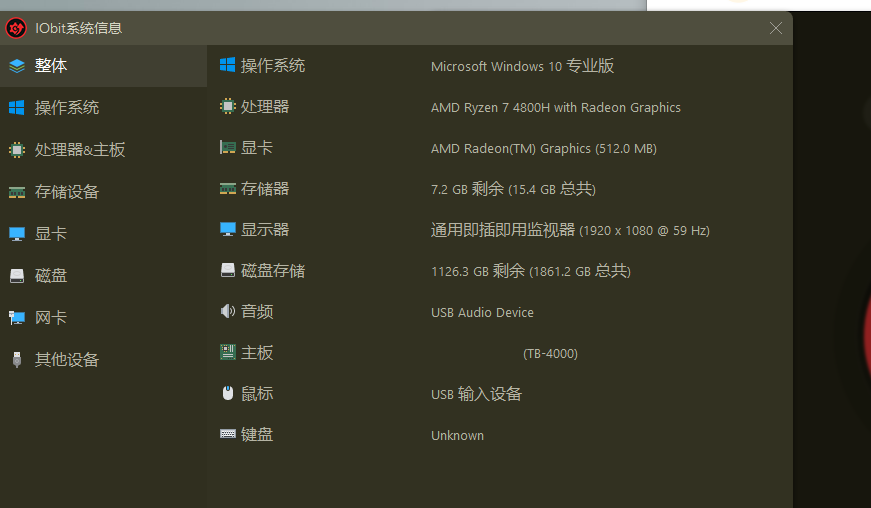
Task: Click the monitor icon beside sidebar 显卡
Action: click(17, 234)
